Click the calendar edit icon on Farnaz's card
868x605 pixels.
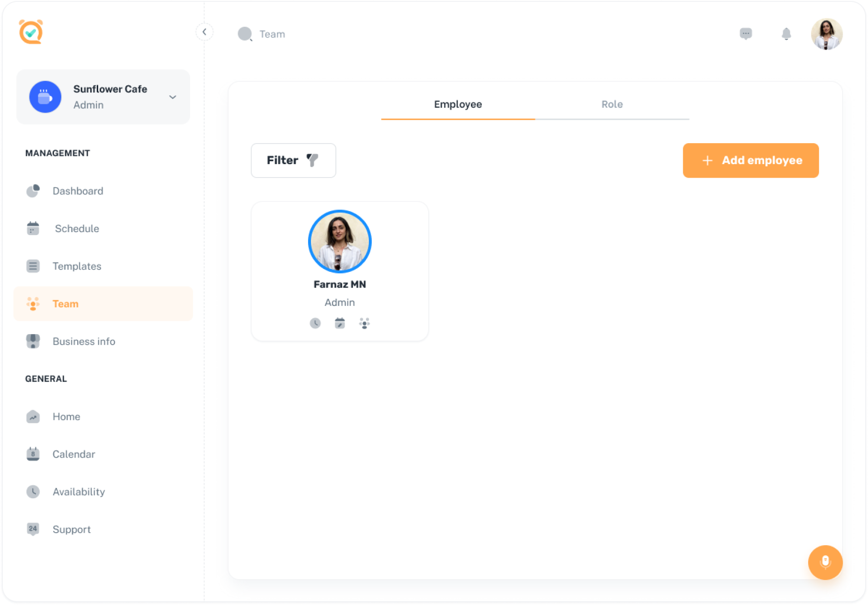pos(340,324)
